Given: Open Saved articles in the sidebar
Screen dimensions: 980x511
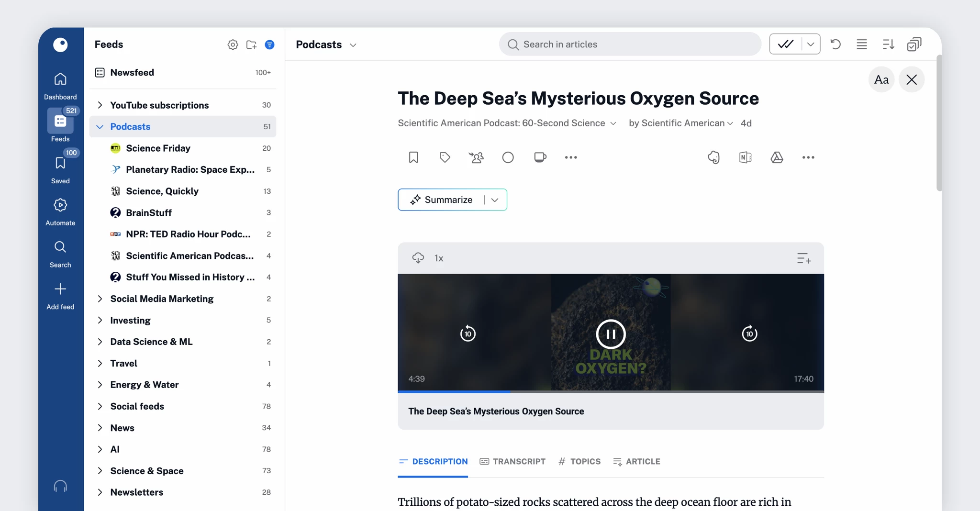Looking at the screenshot, I should coord(60,170).
